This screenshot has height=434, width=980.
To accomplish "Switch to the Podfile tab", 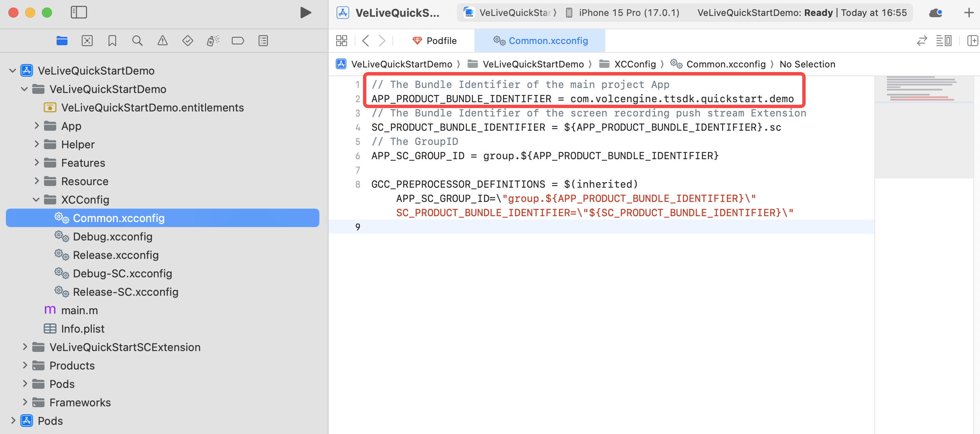I will pos(435,41).
